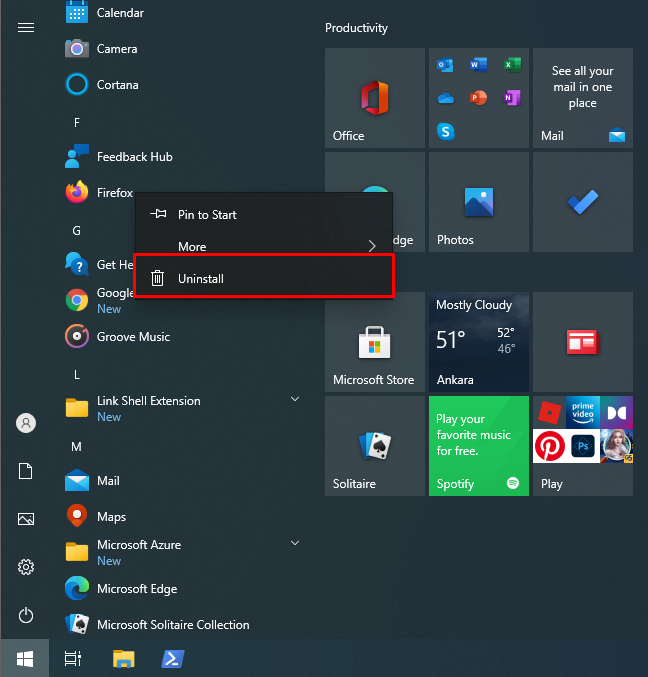Open PowerPoint icon in Office folder tile
648x677 pixels.
point(478,98)
